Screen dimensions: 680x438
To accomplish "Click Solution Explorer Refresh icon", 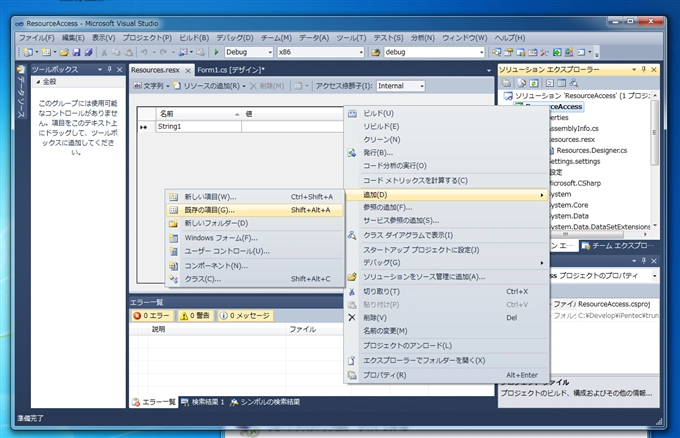I will tap(534, 83).
